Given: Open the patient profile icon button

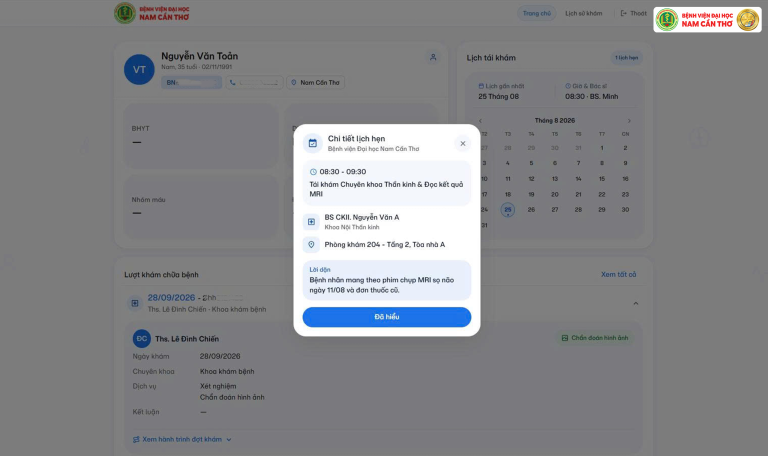Looking at the screenshot, I should click(433, 57).
